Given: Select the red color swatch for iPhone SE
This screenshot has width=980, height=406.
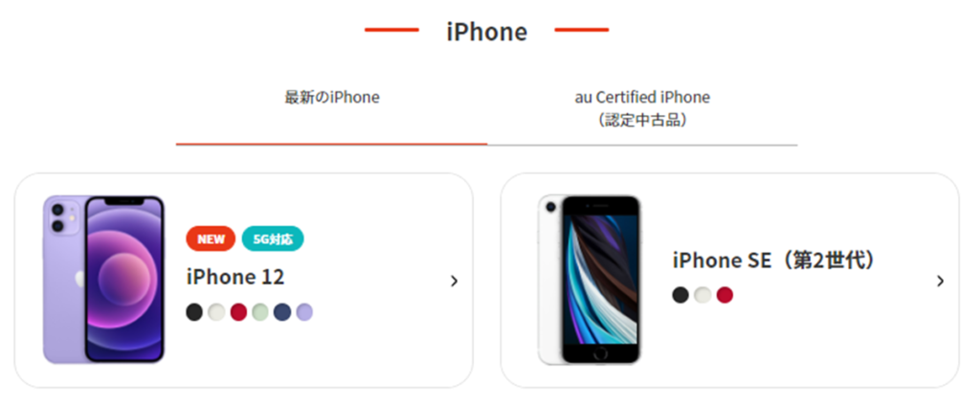Looking at the screenshot, I should 724,295.
